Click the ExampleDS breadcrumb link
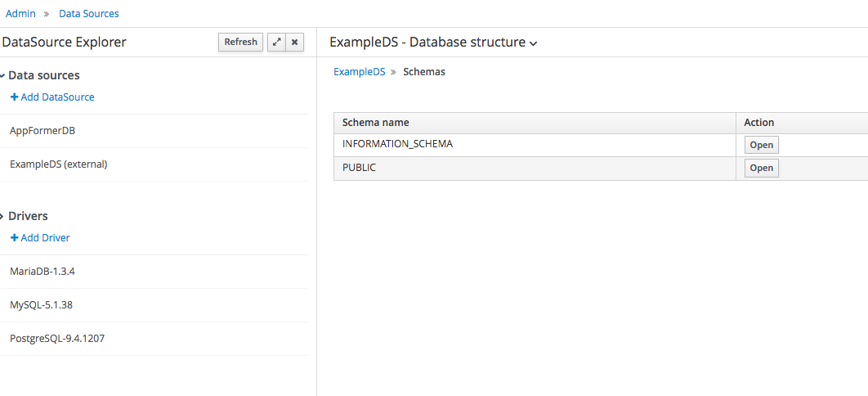This screenshot has height=396, width=868. pos(360,72)
